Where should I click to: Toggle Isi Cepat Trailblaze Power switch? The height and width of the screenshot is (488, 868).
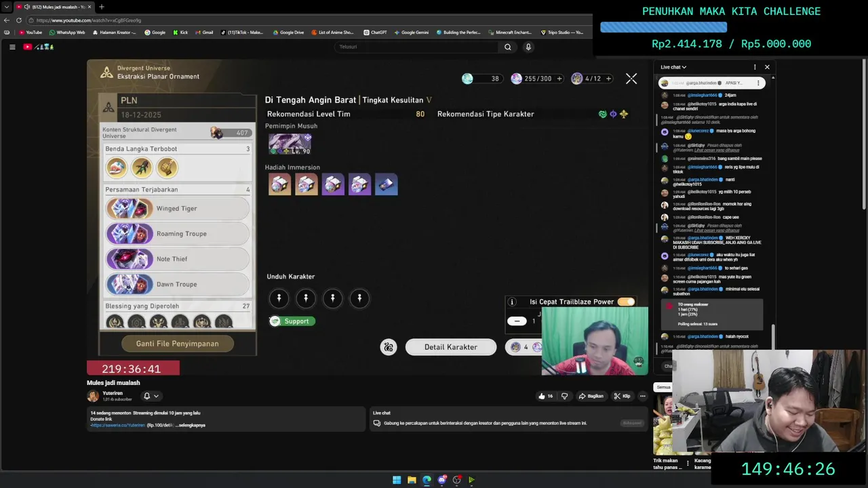626,302
